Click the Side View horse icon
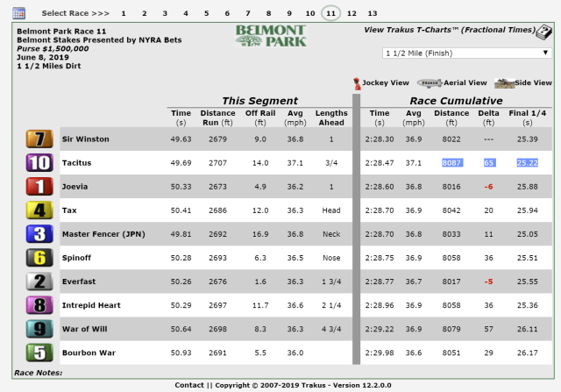This screenshot has width=561, height=392. [x=504, y=83]
